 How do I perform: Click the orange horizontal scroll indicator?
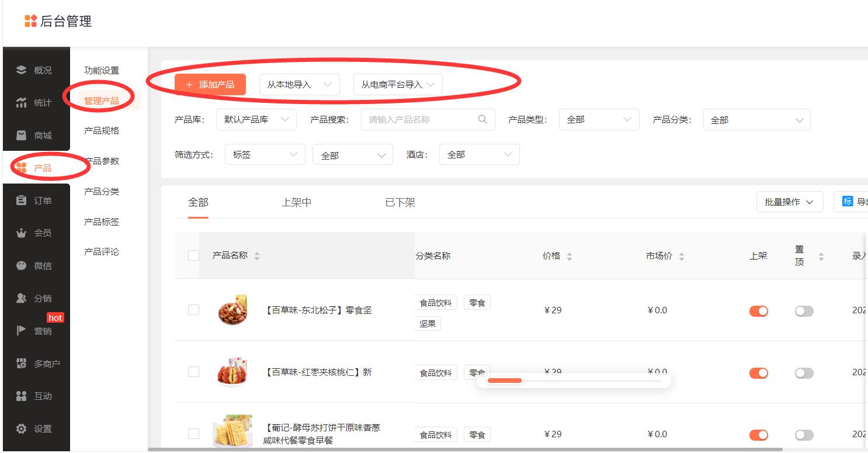click(505, 381)
